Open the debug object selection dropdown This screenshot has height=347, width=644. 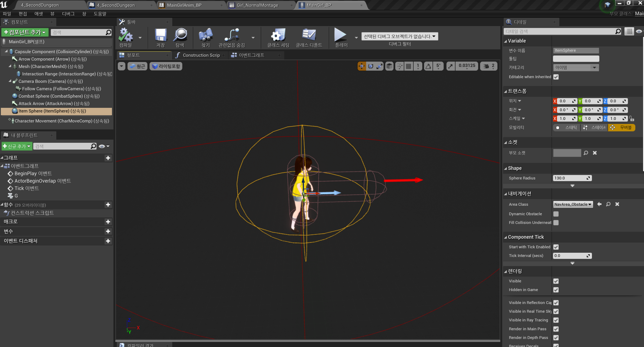(x=400, y=36)
